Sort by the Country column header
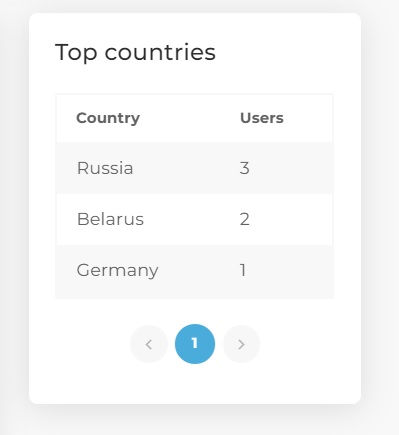The width and height of the screenshot is (399, 435). [108, 118]
